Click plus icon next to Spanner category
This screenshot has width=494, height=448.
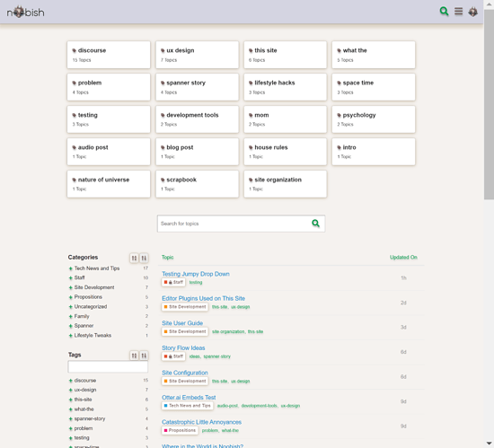coord(71,326)
